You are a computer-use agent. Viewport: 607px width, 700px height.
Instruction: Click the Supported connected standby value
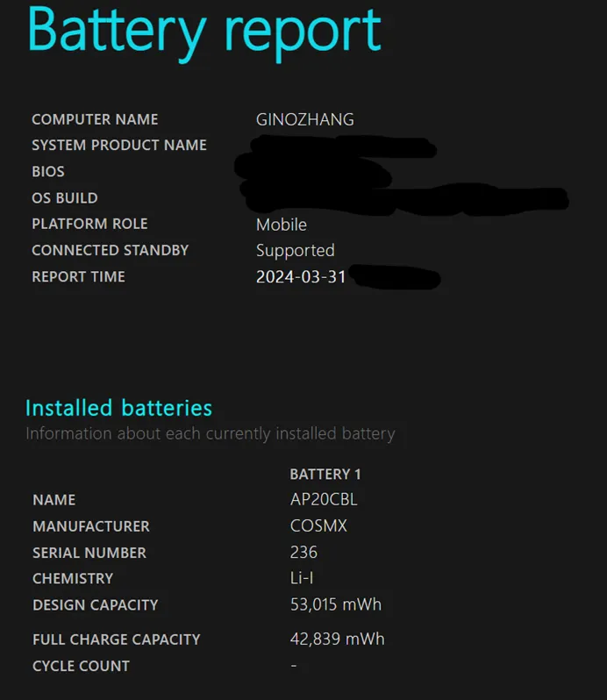point(295,251)
